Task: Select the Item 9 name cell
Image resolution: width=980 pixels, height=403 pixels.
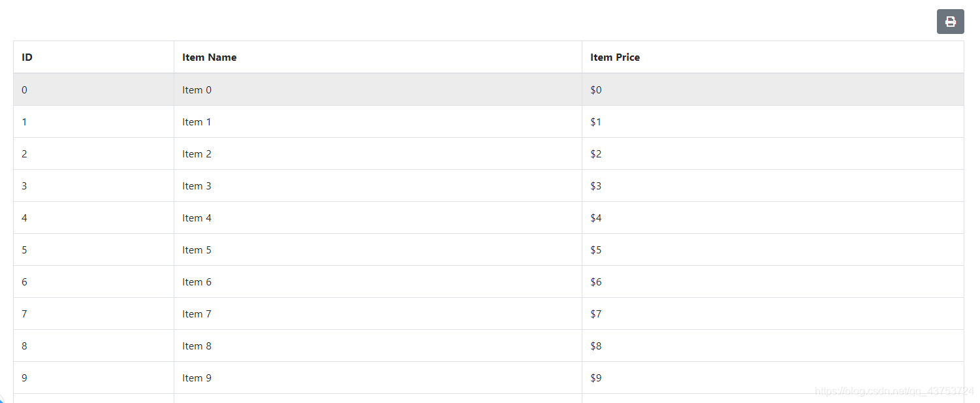Action: [x=378, y=378]
